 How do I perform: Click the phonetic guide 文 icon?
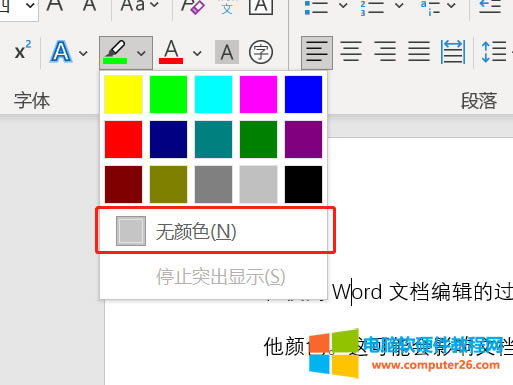pos(227,6)
